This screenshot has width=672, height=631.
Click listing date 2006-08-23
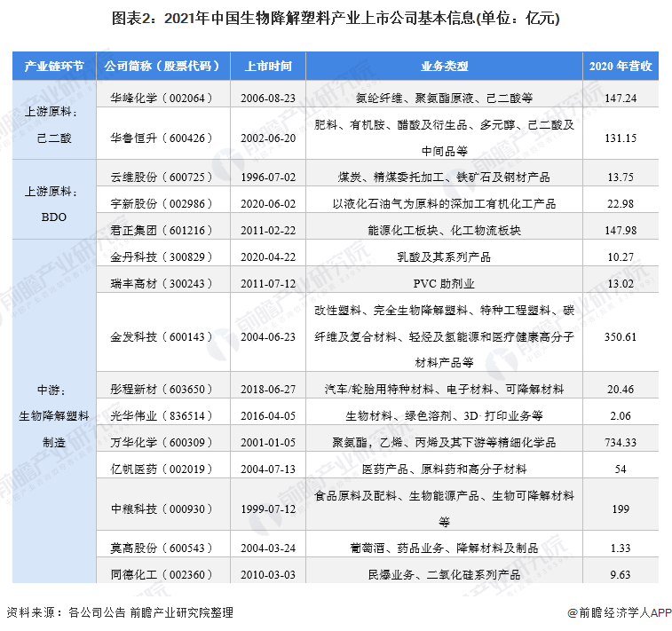pyautogui.click(x=268, y=99)
